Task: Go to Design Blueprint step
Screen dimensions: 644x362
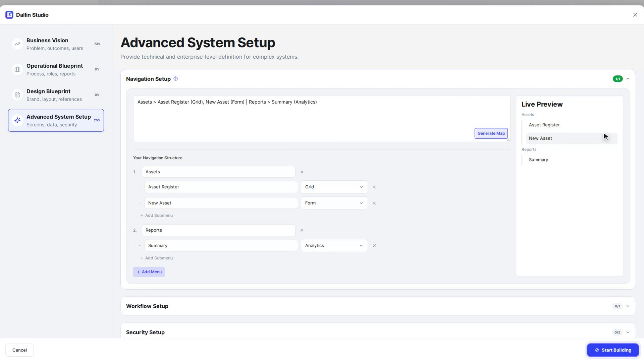Action: pyautogui.click(x=56, y=95)
